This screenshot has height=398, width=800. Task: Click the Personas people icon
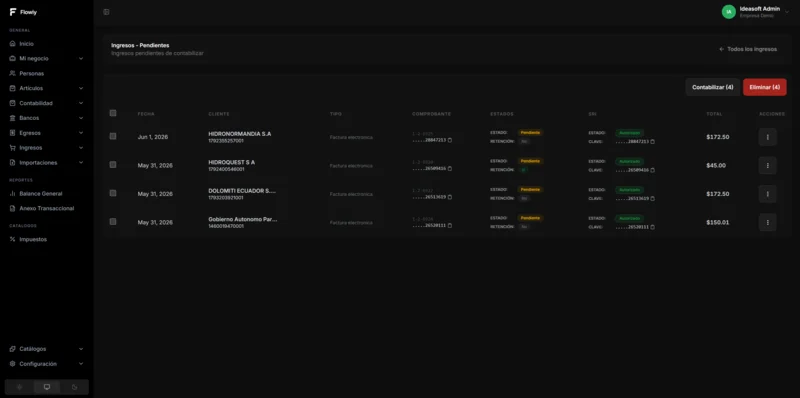coord(13,73)
